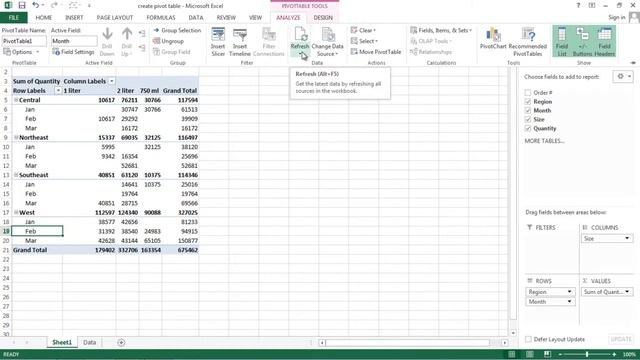Viewport: 640px width, 360px height.
Task: Open the FILE tab
Action: [x=13, y=18]
